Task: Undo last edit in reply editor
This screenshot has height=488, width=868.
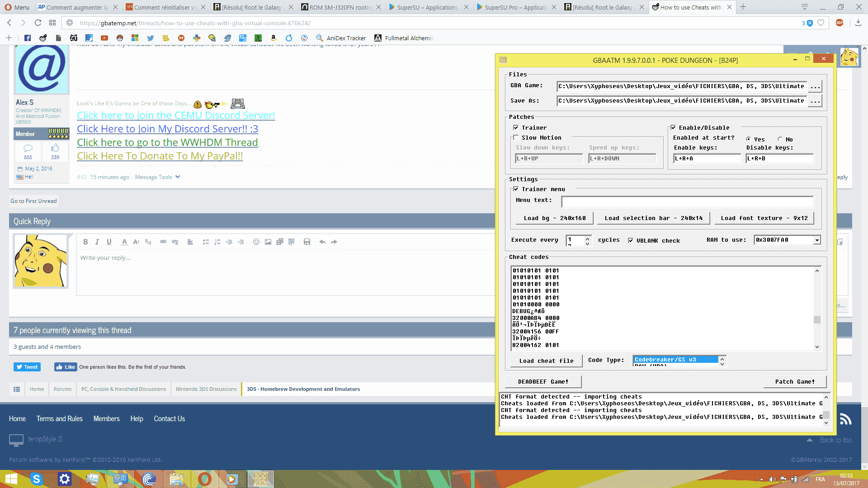Action: click(322, 242)
